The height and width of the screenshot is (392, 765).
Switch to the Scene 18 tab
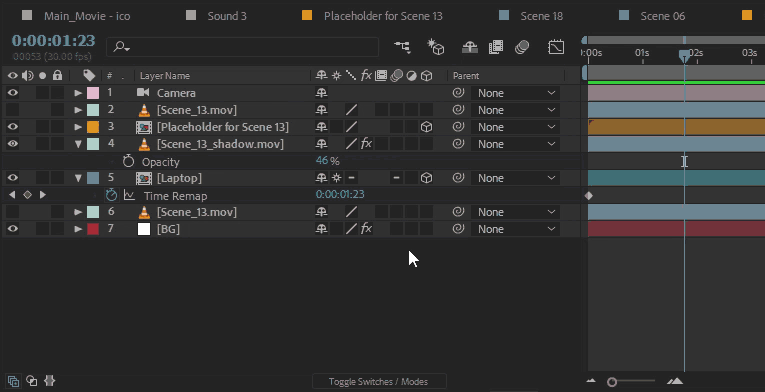(x=542, y=16)
